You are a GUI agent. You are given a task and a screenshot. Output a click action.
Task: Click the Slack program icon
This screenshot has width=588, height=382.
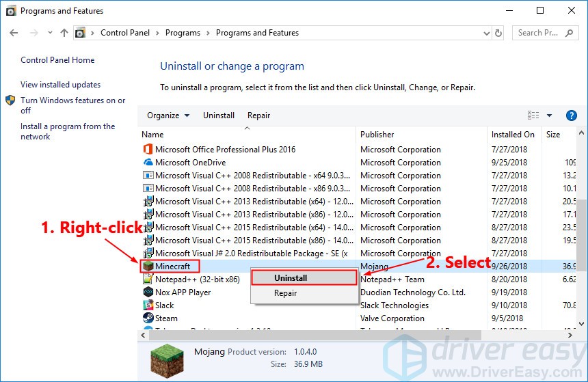point(148,305)
